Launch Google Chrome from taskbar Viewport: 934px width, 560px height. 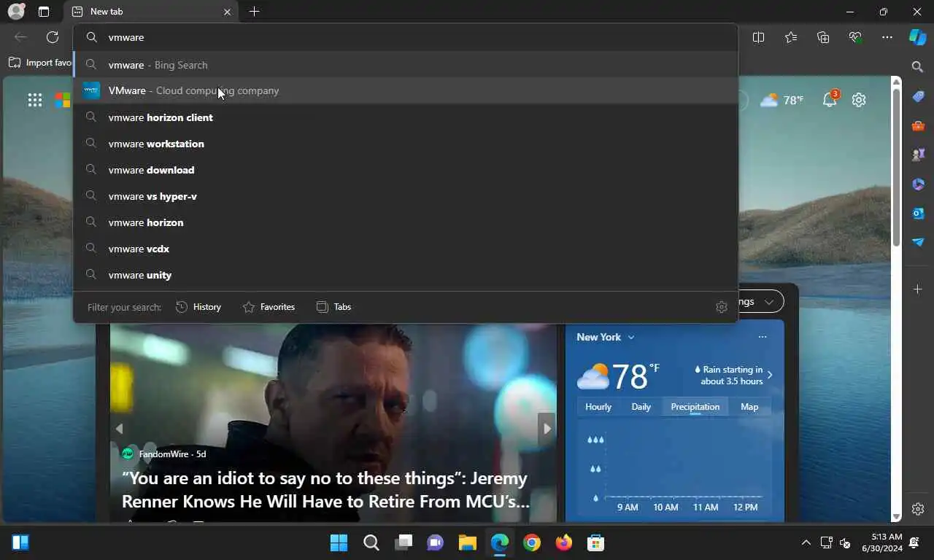click(x=532, y=542)
